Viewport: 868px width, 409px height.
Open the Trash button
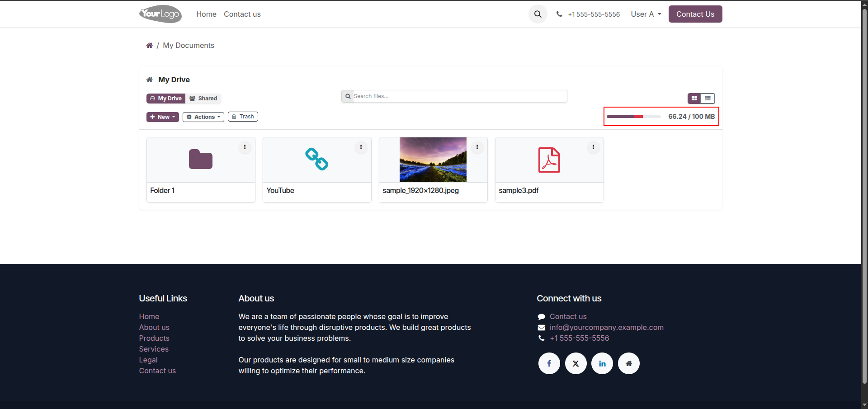pyautogui.click(x=243, y=117)
